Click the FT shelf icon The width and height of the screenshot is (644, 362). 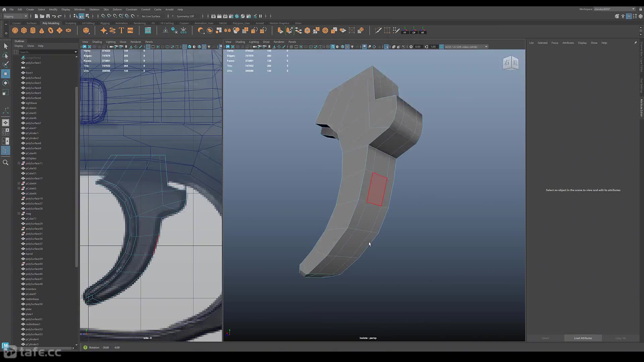[x=405, y=31]
